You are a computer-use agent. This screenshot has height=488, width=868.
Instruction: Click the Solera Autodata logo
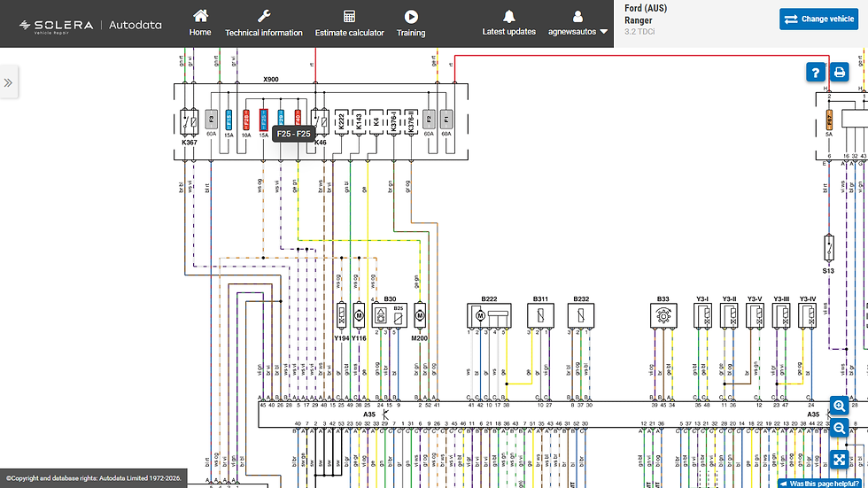(x=90, y=26)
